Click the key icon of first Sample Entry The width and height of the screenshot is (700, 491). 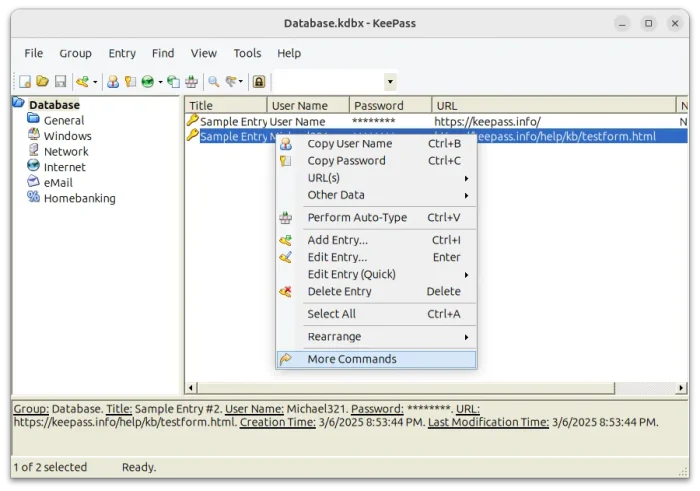coord(192,120)
